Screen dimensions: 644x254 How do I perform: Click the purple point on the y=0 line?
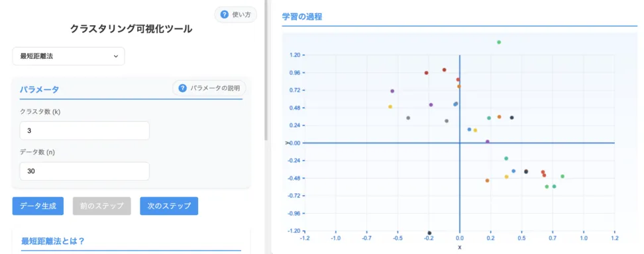tap(488, 142)
